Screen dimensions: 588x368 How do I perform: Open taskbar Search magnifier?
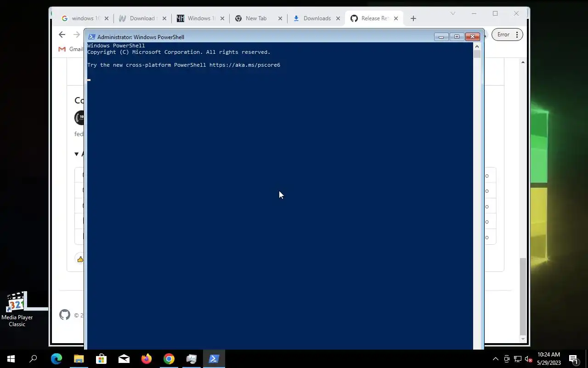[x=33, y=359]
